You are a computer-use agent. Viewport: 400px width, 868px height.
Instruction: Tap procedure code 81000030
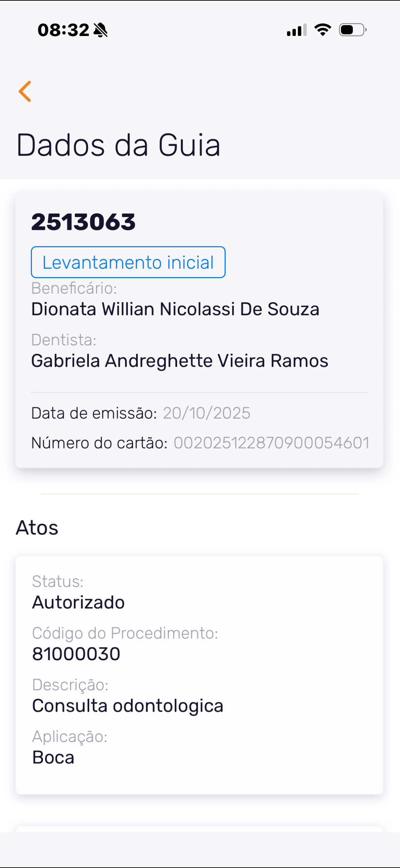[x=76, y=654]
